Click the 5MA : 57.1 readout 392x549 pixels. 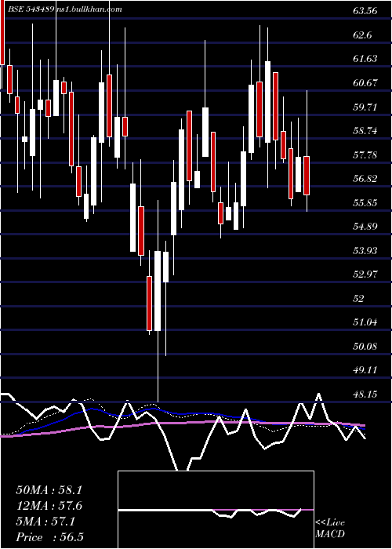pos(45,522)
